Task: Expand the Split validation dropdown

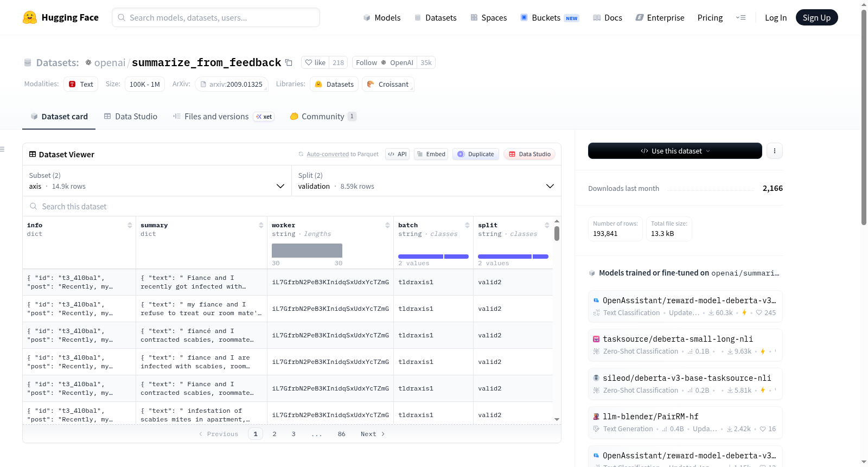Action: (426, 181)
